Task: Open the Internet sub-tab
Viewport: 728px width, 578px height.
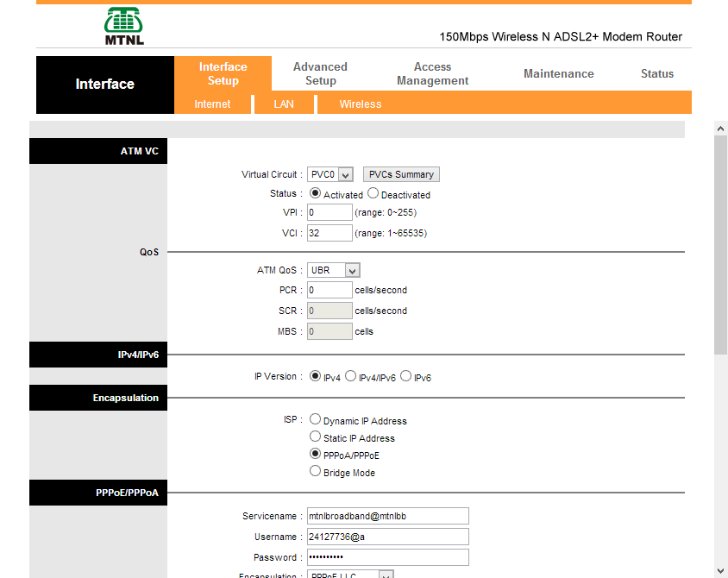Action: click(212, 104)
